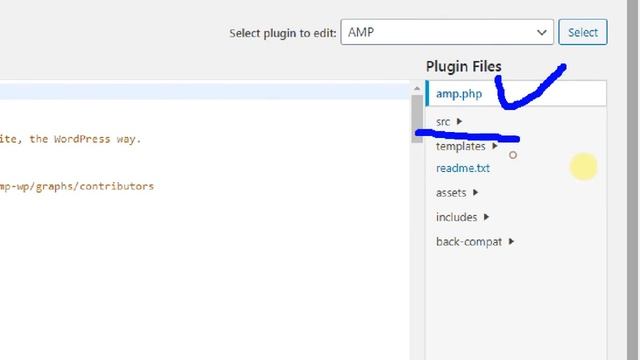Click the editor scrollbar up arrow

(417, 88)
